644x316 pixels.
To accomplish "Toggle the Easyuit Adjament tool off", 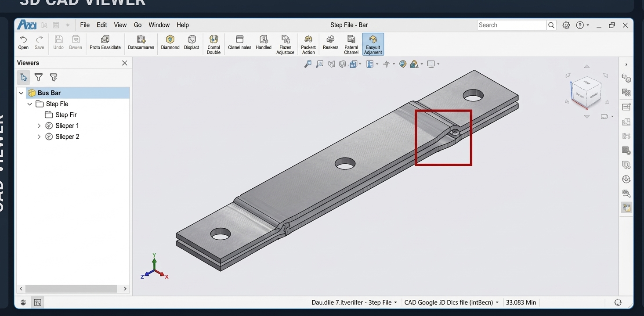I will coord(373,44).
